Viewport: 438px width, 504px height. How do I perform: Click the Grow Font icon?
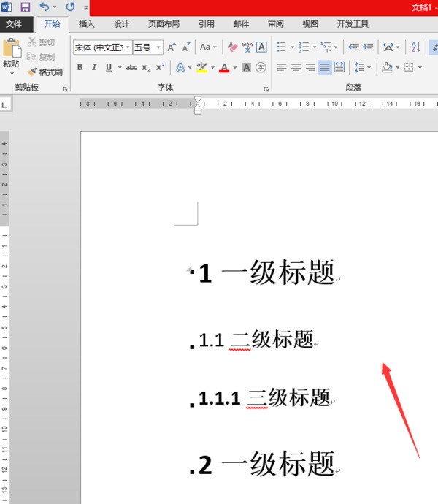[172, 47]
